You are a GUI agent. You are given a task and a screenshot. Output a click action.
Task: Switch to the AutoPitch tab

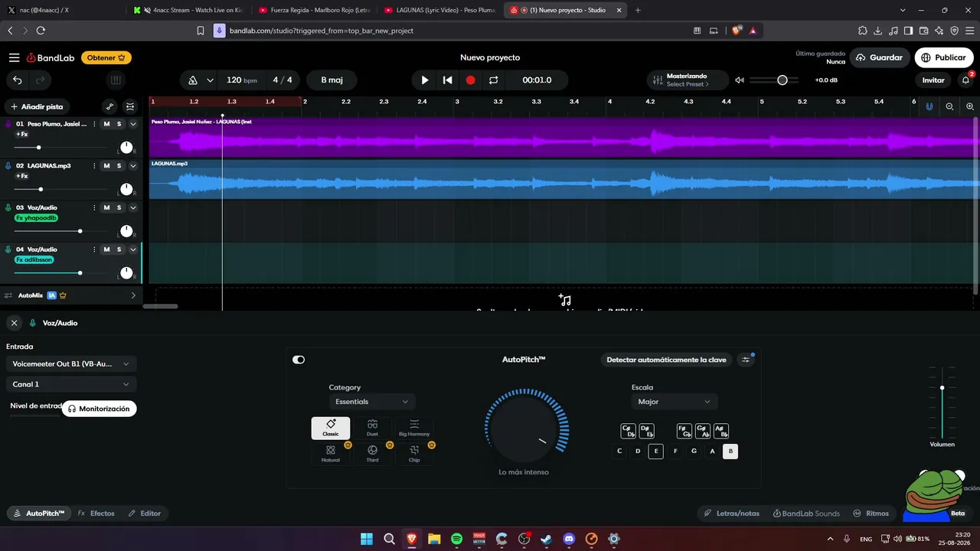(x=39, y=514)
